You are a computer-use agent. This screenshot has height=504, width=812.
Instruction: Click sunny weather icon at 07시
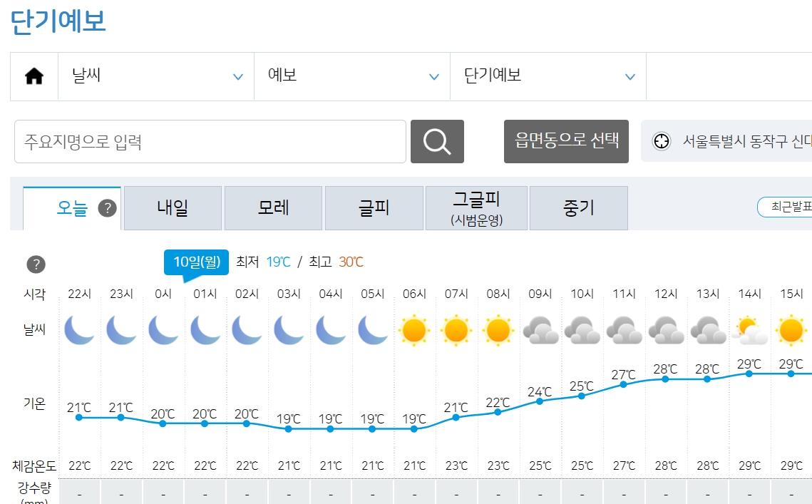click(x=456, y=331)
